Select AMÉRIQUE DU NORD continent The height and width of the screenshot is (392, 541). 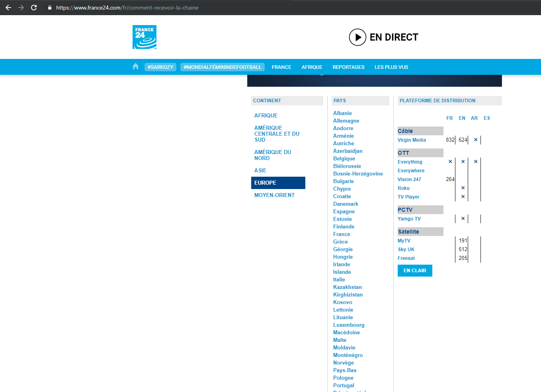click(x=273, y=155)
